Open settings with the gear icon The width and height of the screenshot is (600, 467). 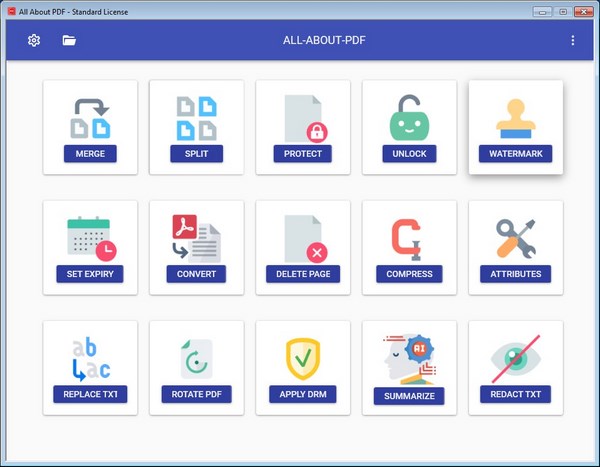34,40
